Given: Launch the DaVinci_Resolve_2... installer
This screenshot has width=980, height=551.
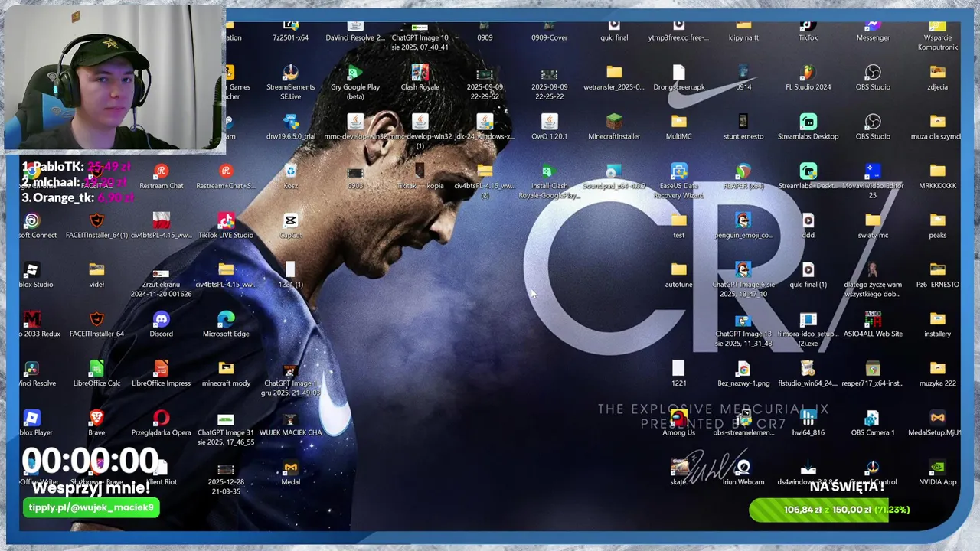Looking at the screenshot, I should (355, 31).
